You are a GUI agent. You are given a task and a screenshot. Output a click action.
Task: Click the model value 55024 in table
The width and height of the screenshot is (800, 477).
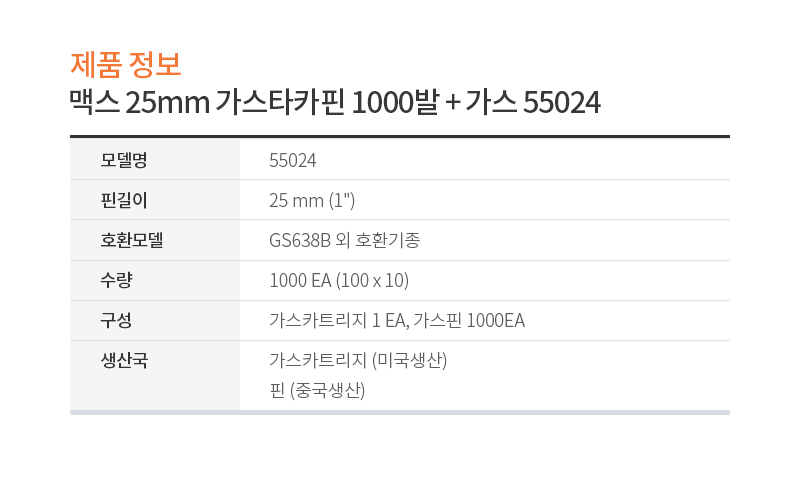292,160
